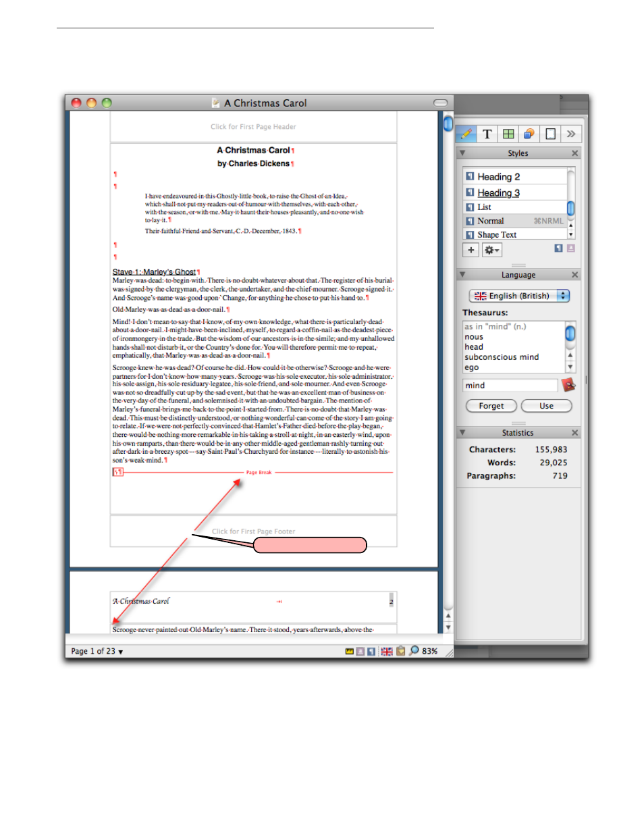This screenshot has height=834, width=644.
Task: Open the Page 1 of 23 popup
Action: tap(97, 652)
